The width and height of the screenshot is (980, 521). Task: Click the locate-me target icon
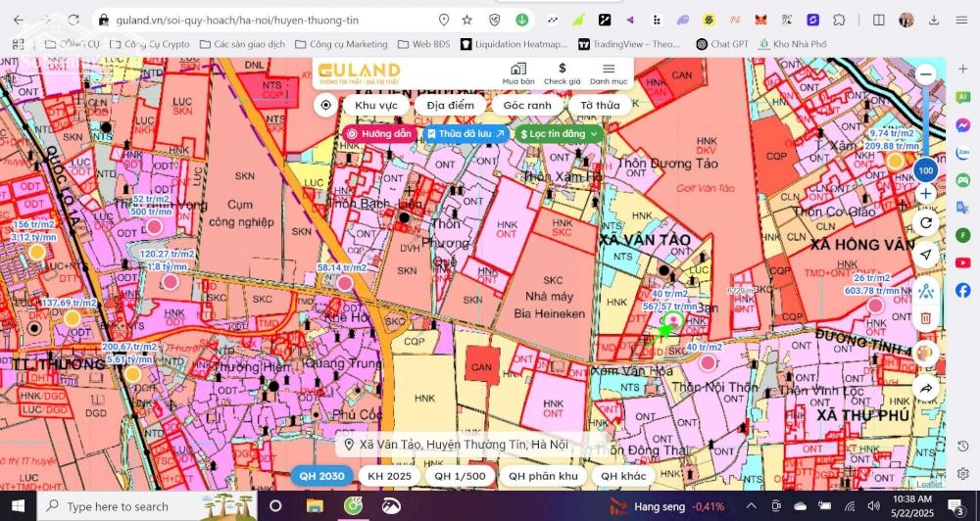326,106
